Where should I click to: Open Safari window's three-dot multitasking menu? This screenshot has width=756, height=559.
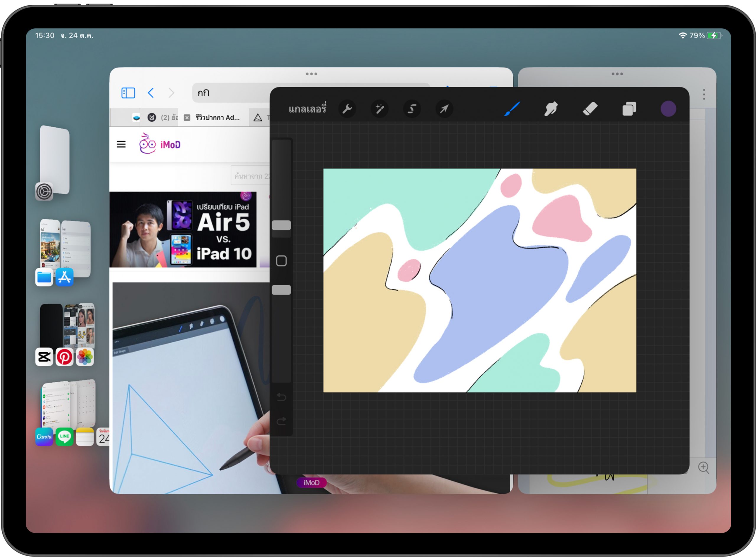pyautogui.click(x=311, y=74)
